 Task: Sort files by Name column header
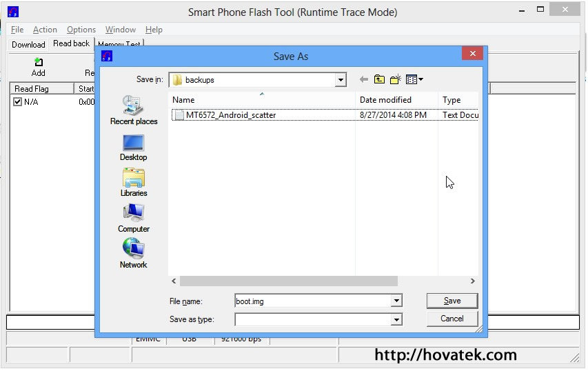pos(262,100)
